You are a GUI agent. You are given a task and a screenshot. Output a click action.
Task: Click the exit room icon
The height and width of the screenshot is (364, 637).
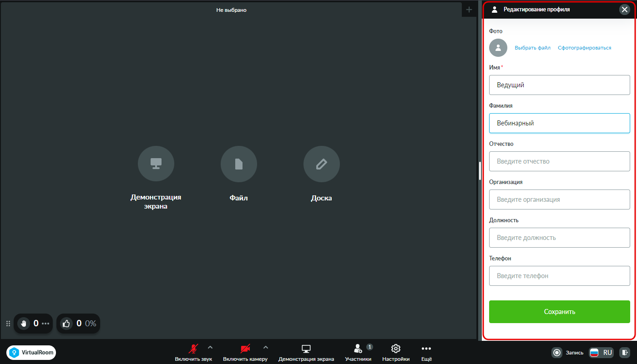[x=626, y=352]
